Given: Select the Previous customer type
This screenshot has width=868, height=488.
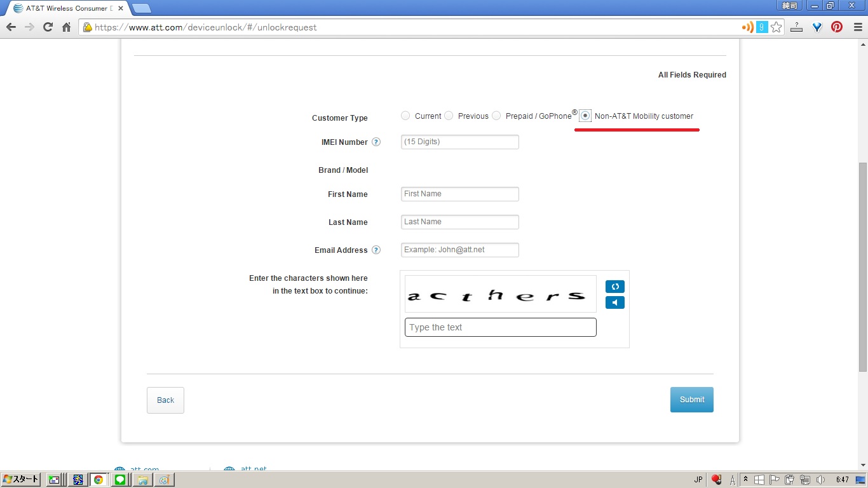Looking at the screenshot, I should (449, 116).
